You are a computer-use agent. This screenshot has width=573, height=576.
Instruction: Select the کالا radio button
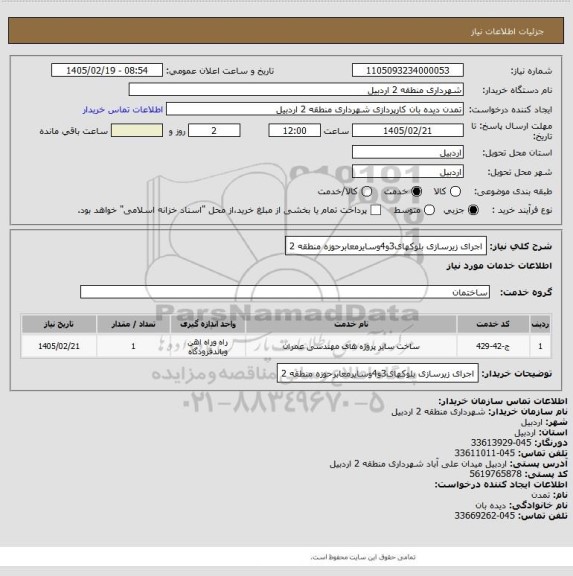coord(455,191)
